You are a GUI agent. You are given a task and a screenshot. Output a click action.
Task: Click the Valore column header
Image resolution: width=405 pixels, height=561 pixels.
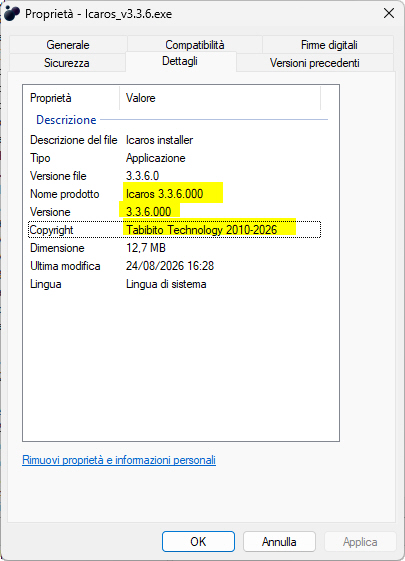click(220, 98)
